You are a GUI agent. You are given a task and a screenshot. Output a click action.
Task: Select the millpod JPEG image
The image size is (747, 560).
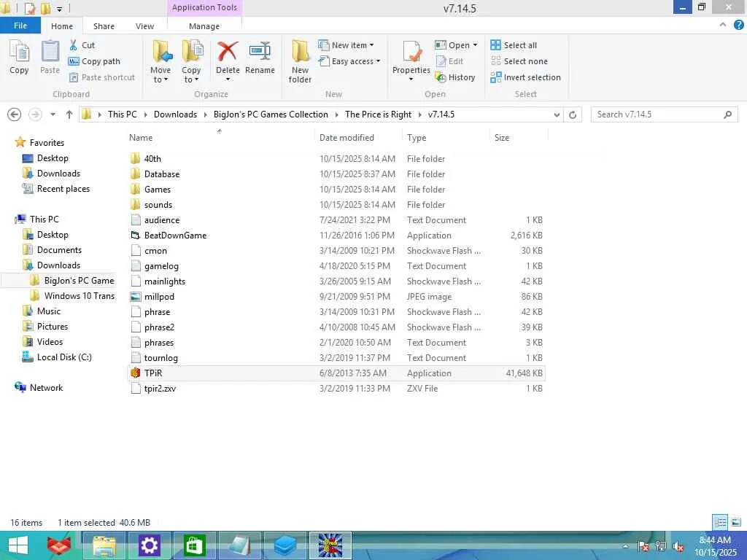point(336,297)
